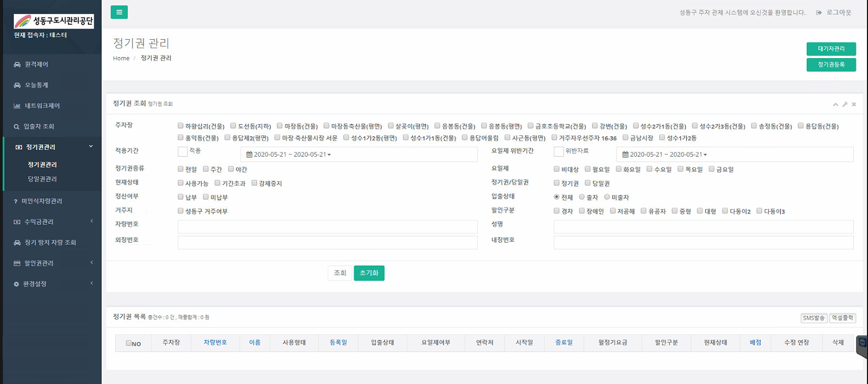Viewport: 868px width, 384px height.
Task: Check the 성동구 거주여부 checkbox
Action: pos(181,211)
